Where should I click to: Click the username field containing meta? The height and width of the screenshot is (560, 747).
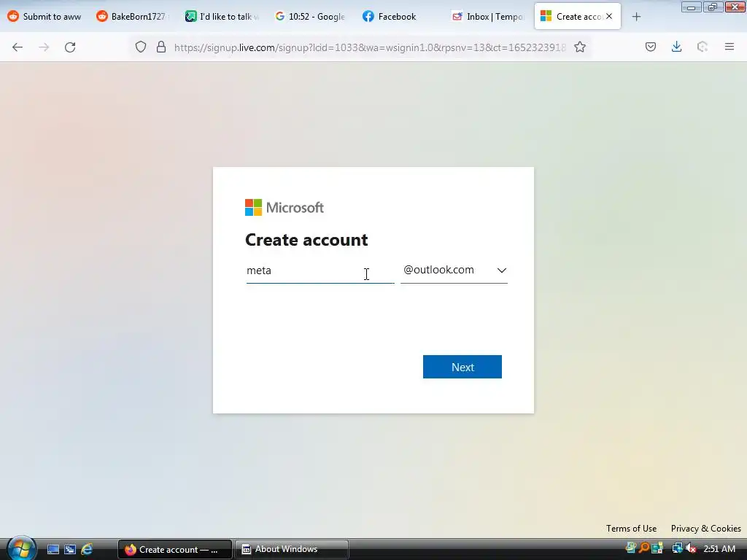coord(320,271)
